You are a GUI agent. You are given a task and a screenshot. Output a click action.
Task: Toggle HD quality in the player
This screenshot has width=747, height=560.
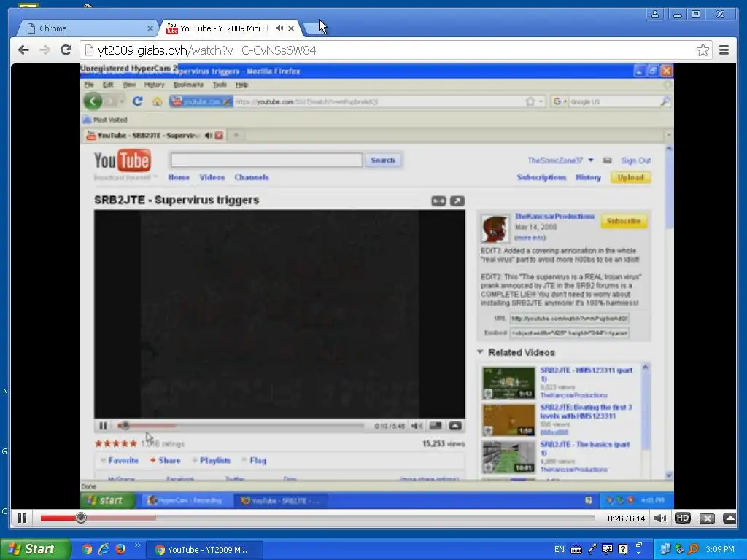[x=683, y=518]
